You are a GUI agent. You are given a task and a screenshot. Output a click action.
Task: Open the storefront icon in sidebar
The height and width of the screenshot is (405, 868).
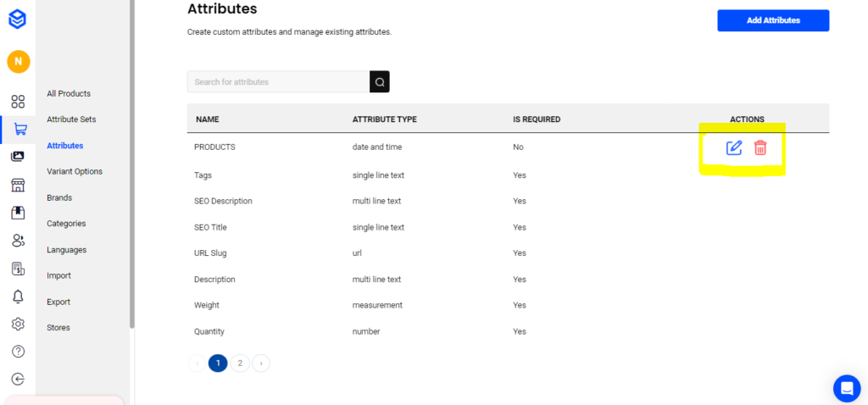pos(18,185)
